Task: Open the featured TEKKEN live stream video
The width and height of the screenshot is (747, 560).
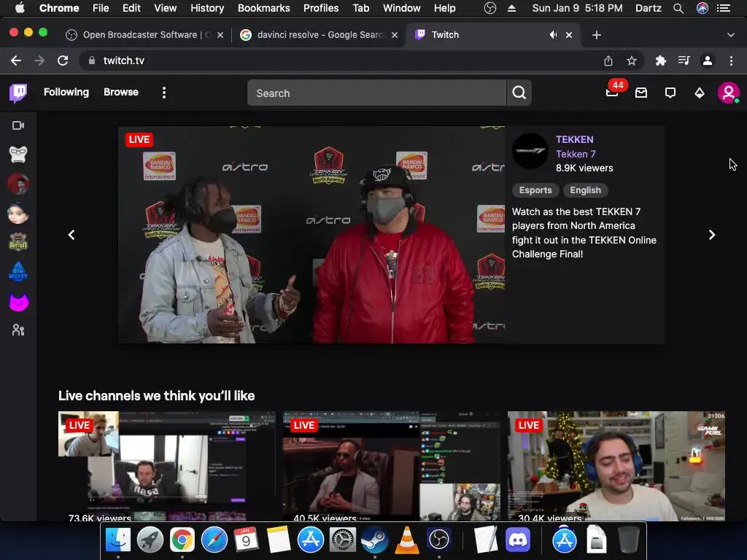Action: coord(311,235)
